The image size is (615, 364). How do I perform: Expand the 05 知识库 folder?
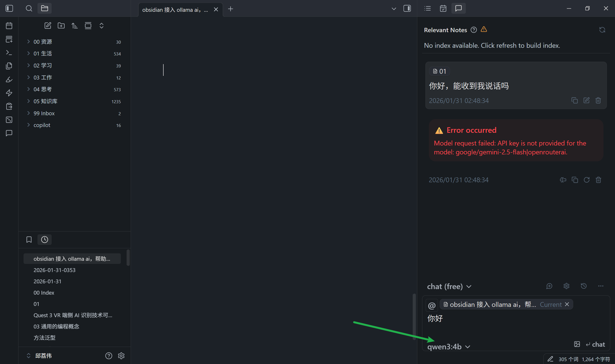[x=45, y=101]
